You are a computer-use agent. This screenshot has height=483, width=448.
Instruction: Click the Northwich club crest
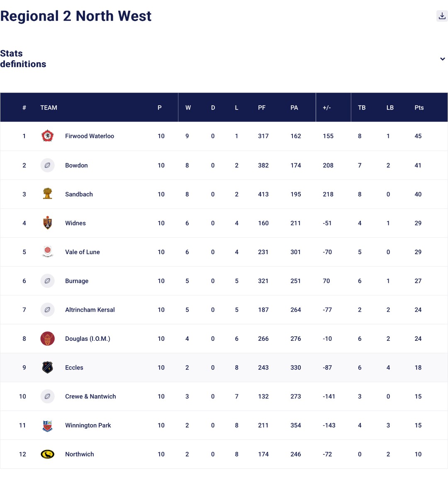48,454
